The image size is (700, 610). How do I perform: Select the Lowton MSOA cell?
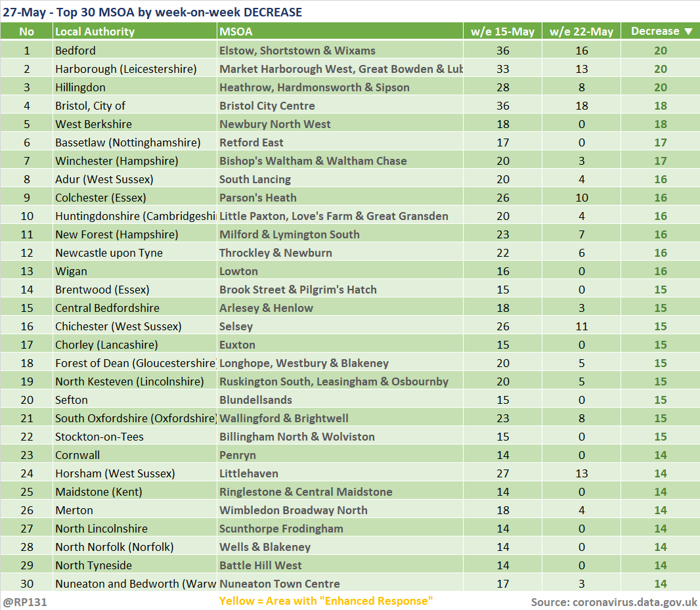pos(340,271)
